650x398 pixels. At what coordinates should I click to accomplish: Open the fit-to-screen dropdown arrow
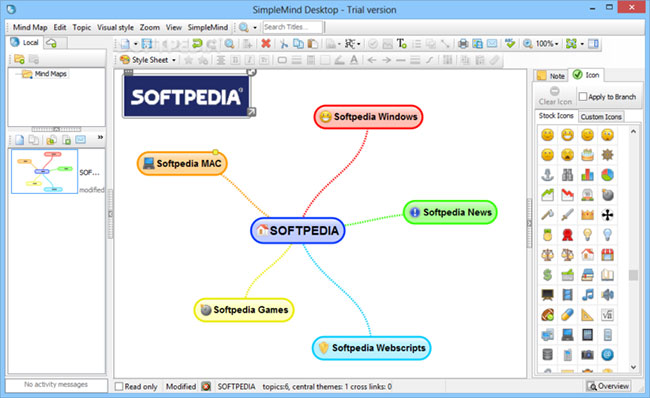[x=582, y=44]
